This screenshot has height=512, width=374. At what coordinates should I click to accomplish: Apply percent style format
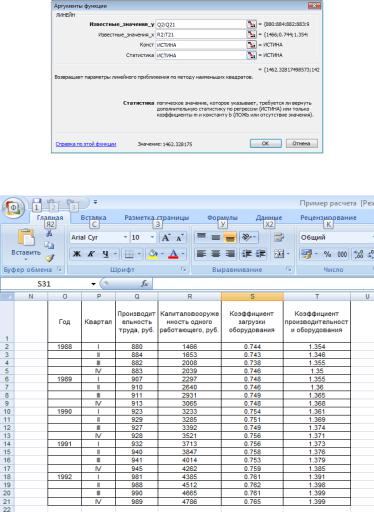[328, 254]
